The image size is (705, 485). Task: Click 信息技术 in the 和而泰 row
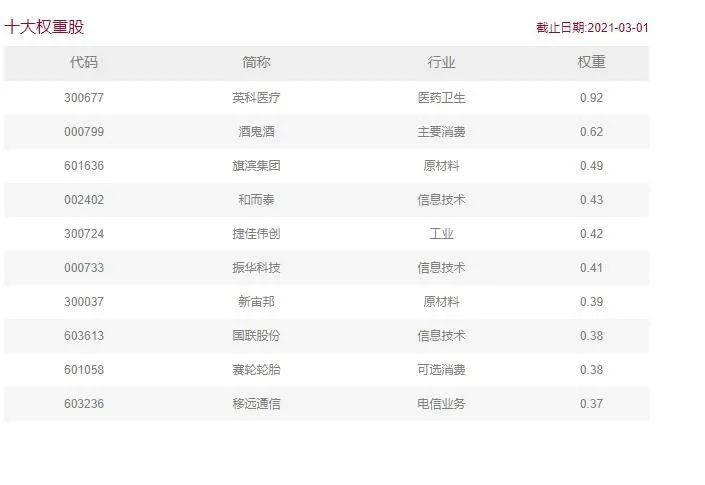coord(441,200)
